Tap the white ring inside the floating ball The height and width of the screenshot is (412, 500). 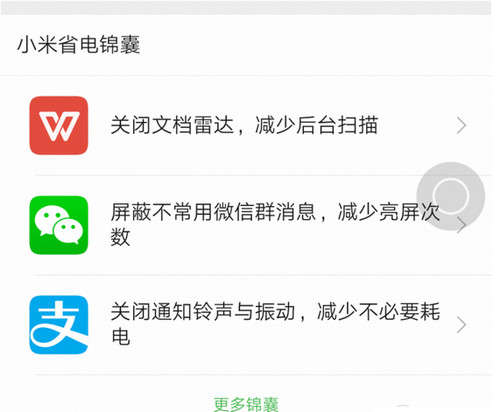tap(451, 196)
